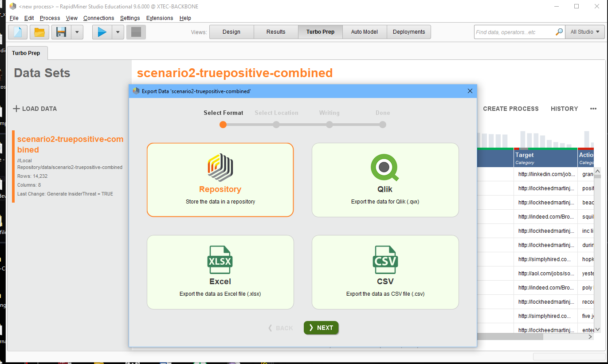The height and width of the screenshot is (364, 608).
Task: Open the Connections menu
Action: pyautogui.click(x=98, y=18)
